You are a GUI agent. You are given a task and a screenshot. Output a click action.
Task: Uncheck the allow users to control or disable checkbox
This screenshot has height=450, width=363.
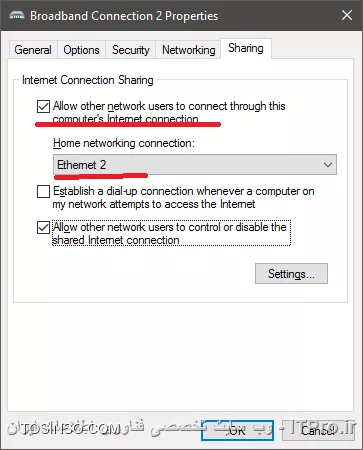(x=43, y=228)
